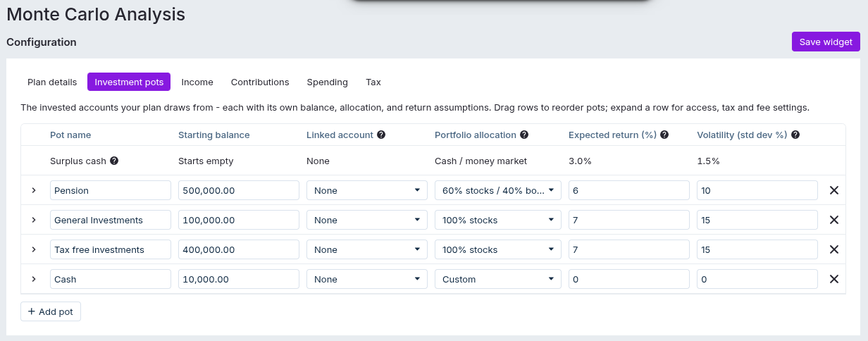The image size is (868, 341).
Task: Edit the Tax free investments name field
Action: click(111, 249)
